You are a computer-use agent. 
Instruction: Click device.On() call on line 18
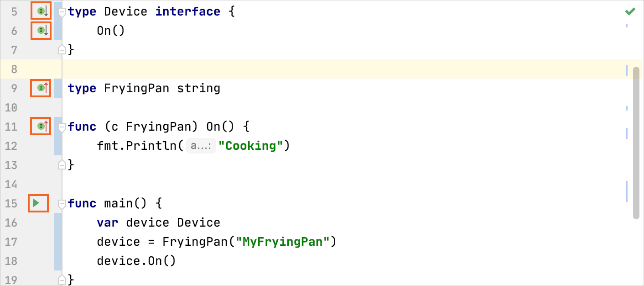136,261
